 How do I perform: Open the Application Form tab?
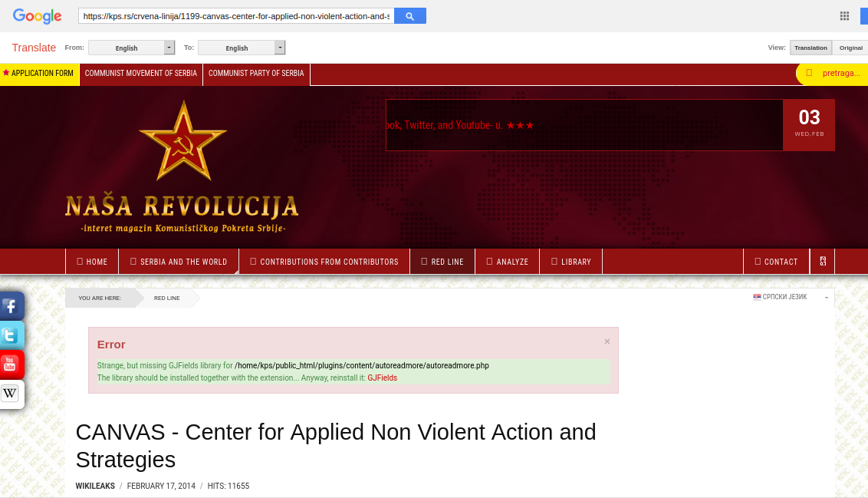click(x=39, y=74)
